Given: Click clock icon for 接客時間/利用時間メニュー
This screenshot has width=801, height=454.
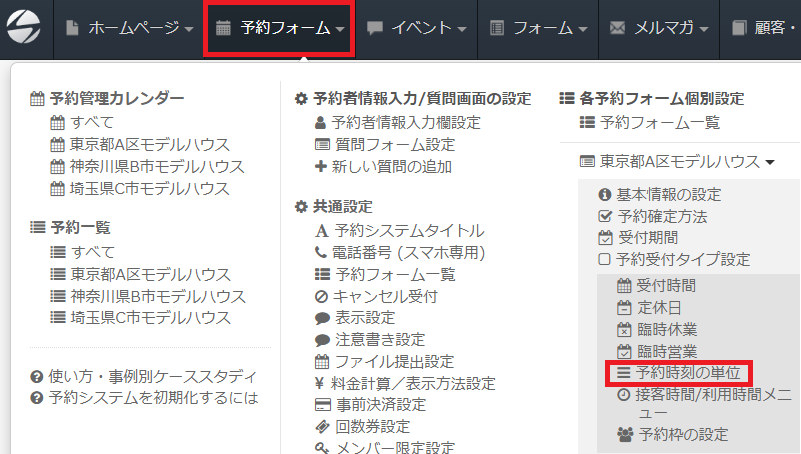Looking at the screenshot, I should (624, 395).
